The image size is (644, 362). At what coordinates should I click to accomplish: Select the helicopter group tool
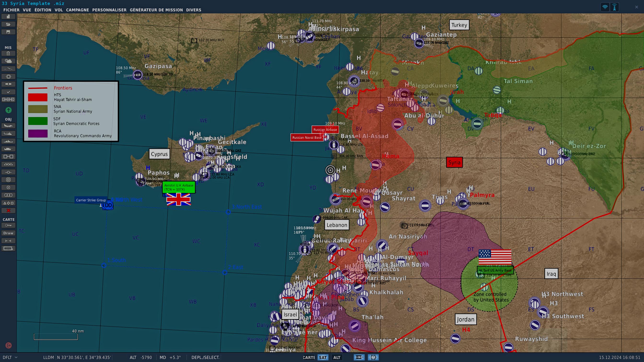[x=8, y=134]
